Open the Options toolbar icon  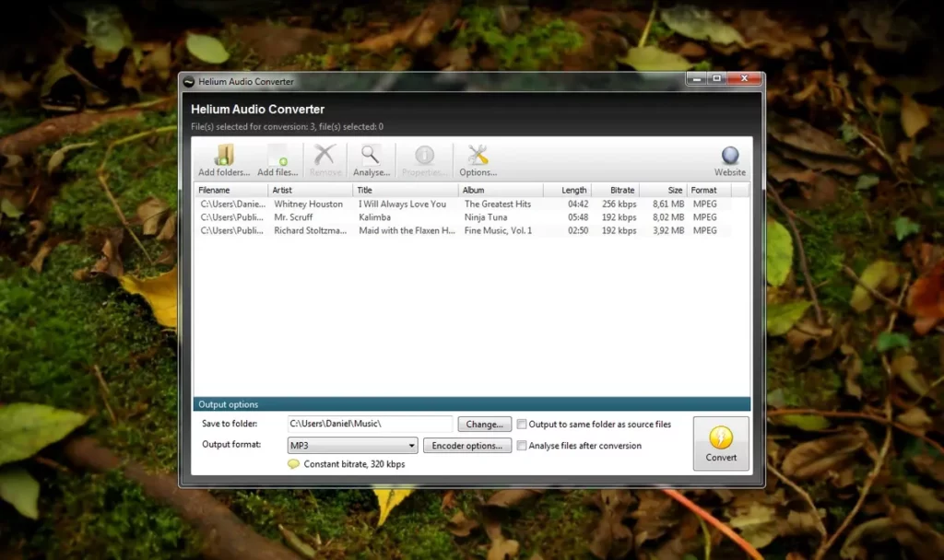(x=478, y=155)
